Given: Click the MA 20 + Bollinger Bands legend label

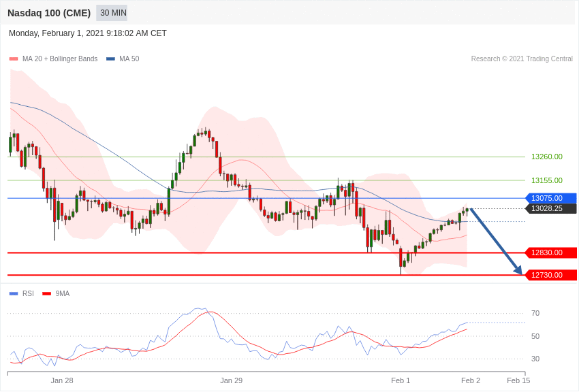Looking at the screenshot, I should tap(60, 59).
